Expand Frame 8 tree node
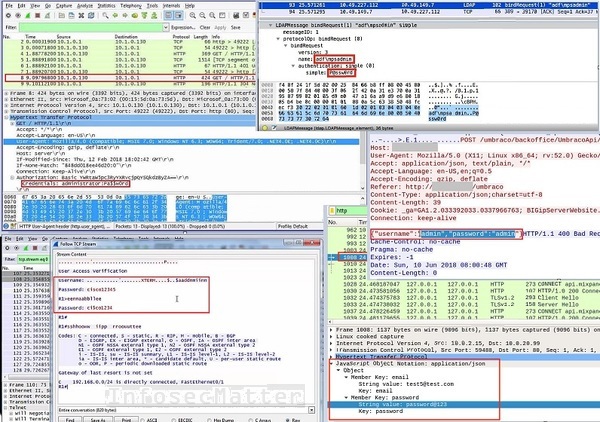600x422 pixels. (6, 93)
